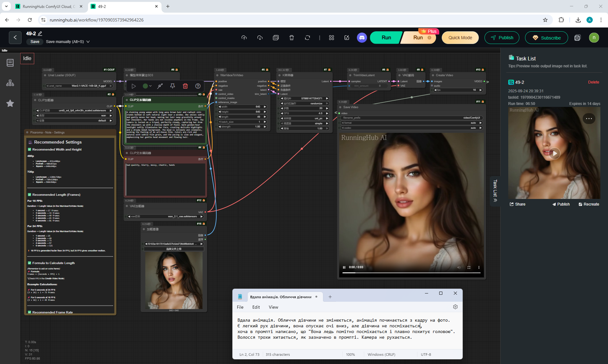Toggle Recommended Length (Frames) checkbox

pos(29,195)
